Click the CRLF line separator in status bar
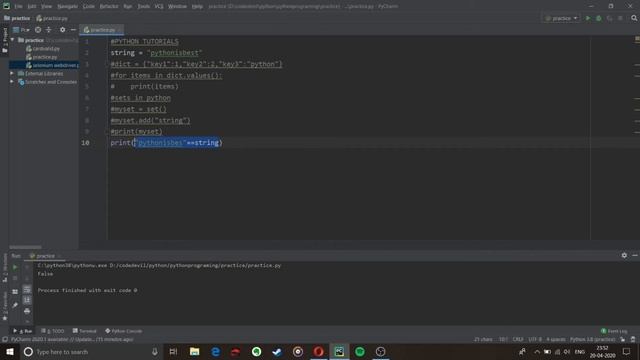 [518, 340]
